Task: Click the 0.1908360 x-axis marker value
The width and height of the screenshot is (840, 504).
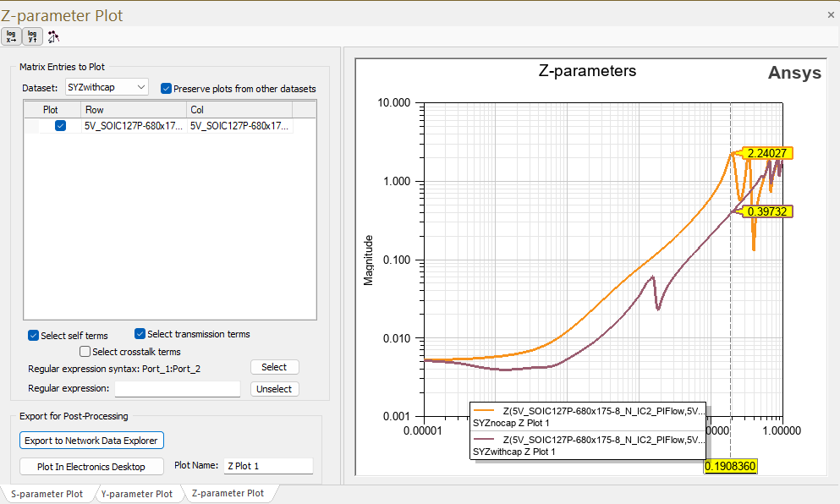Action: [731, 466]
